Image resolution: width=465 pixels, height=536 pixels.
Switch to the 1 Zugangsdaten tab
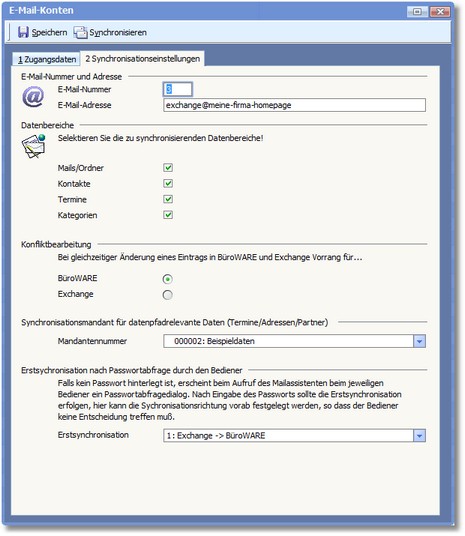[x=46, y=59]
